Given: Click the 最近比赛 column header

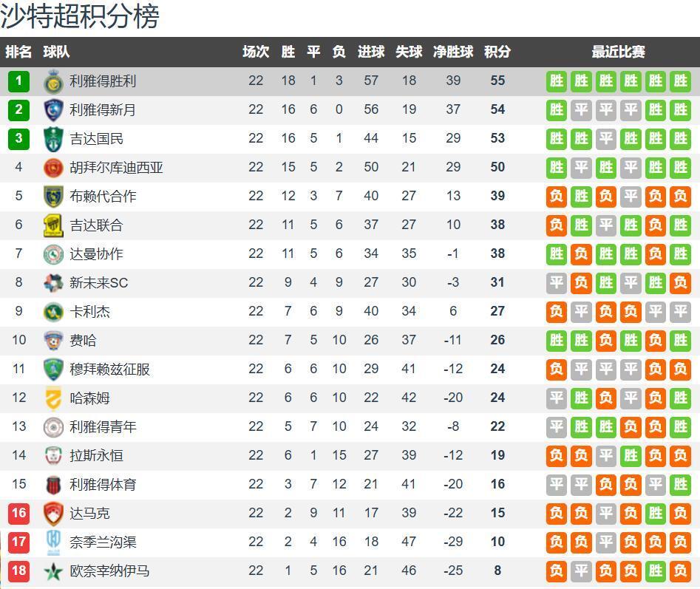Looking at the screenshot, I should tap(618, 52).
